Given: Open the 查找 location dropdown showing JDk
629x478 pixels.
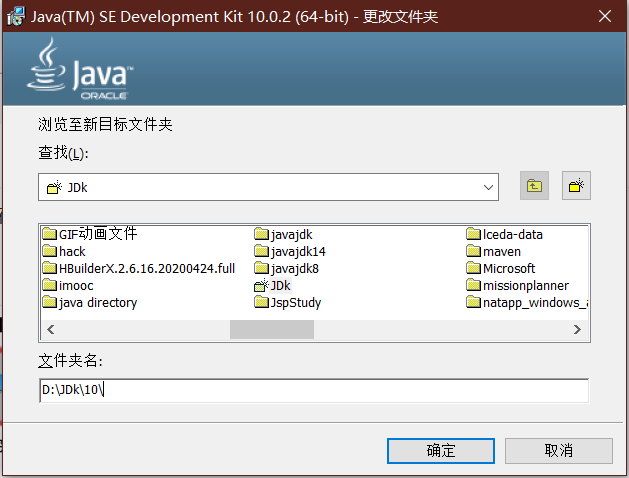Looking at the screenshot, I should 268,187.
